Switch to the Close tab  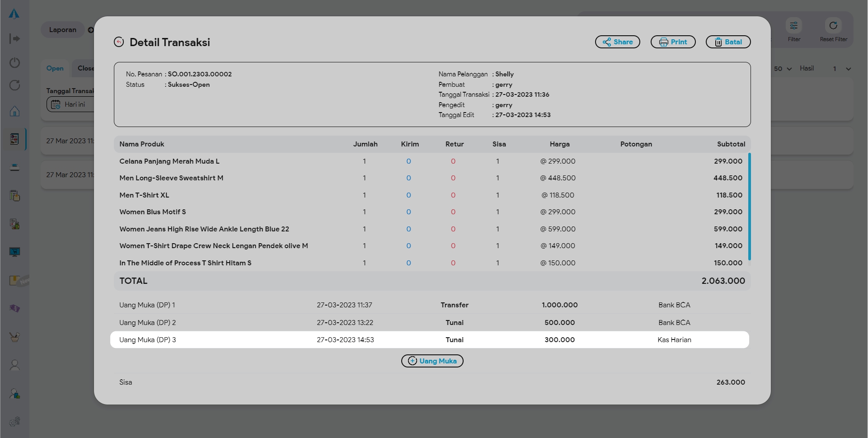coord(85,68)
